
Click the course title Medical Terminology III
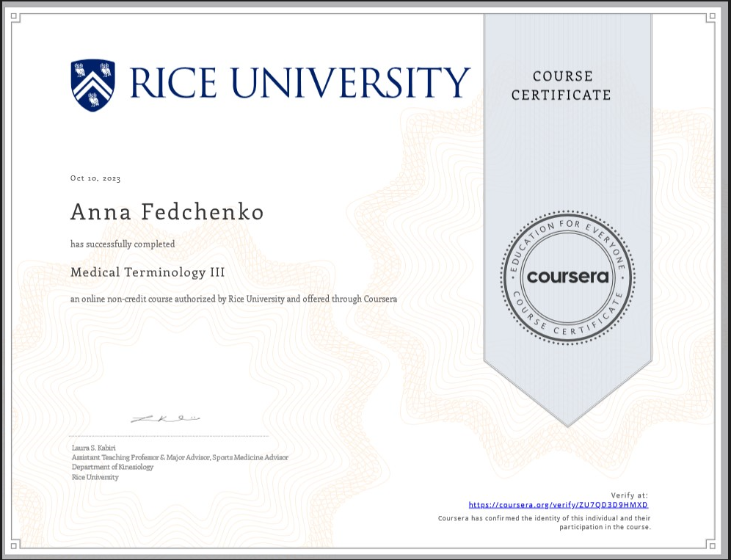pos(148,272)
